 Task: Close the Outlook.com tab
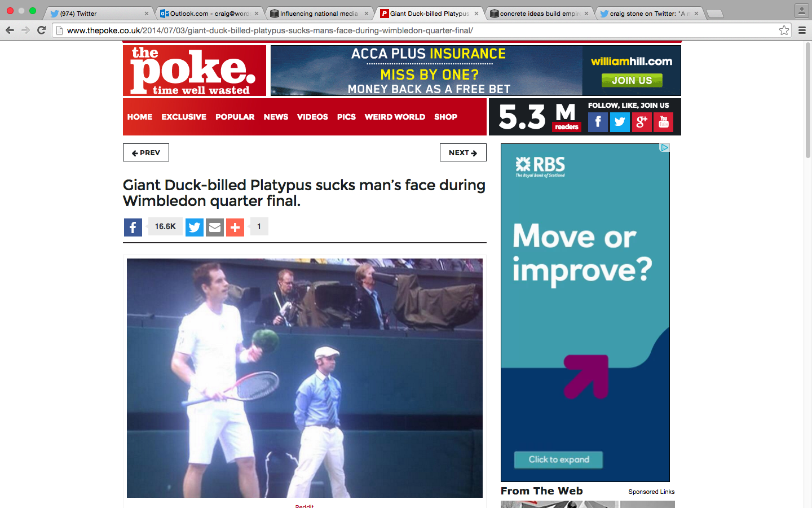point(257,14)
